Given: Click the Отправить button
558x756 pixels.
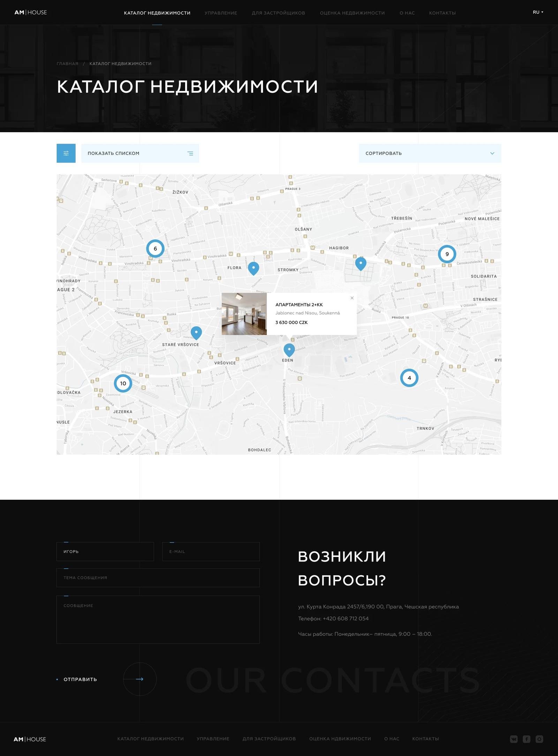Looking at the screenshot, I should (x=80, y=679).
